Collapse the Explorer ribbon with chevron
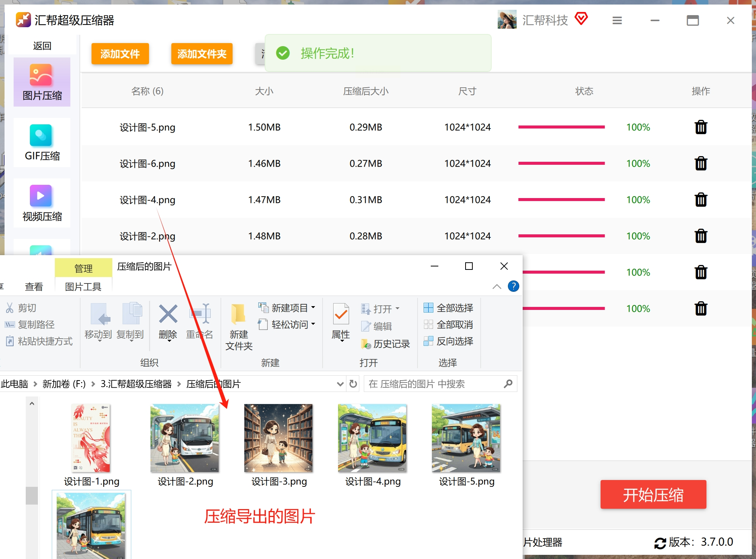756x559 pixels. coord(497,286)
